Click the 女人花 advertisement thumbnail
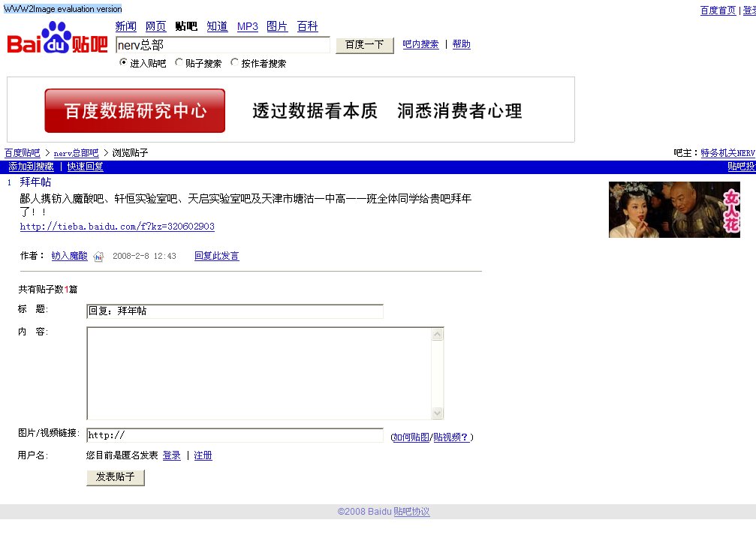This screenshot has height=553, width=756. click(x=673, y=209)
